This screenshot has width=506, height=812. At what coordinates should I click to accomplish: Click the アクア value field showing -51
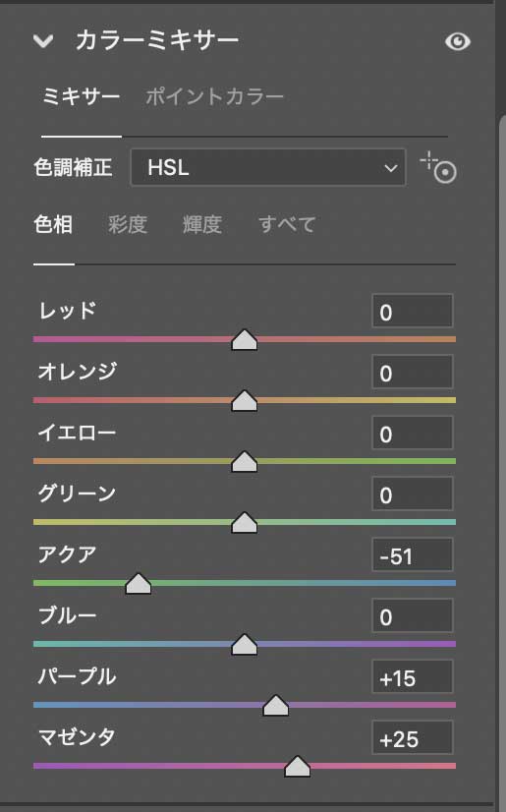413,554
